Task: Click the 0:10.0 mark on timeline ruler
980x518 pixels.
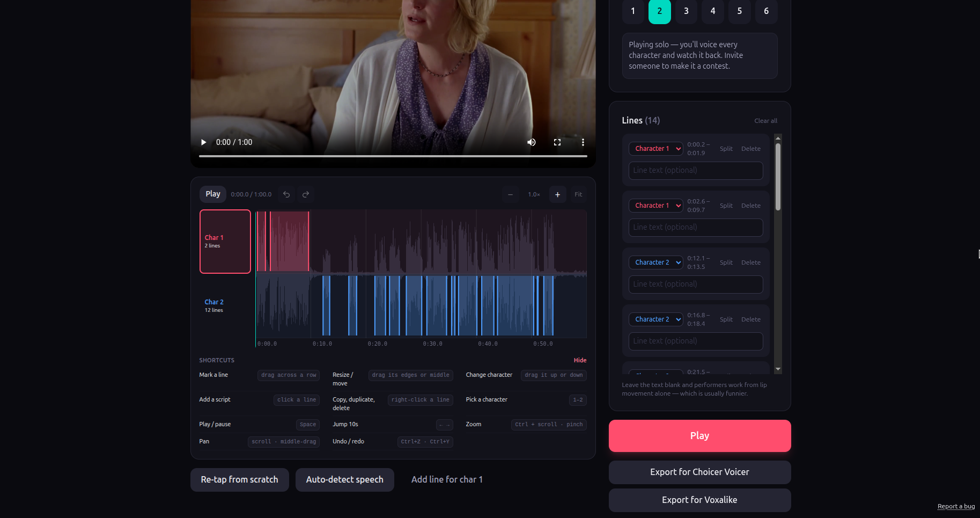Action: 322,344
